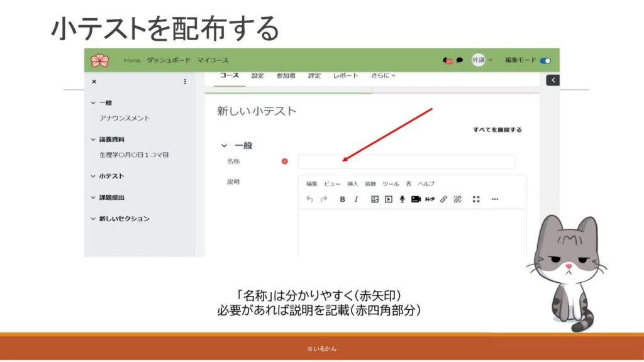
Task: Open the アナウンスメント sidebar link
Action: tap(125, 118)
